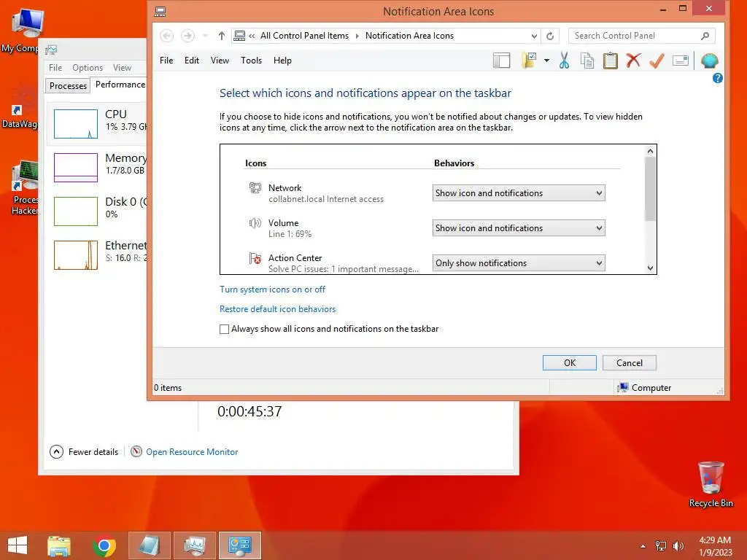The height and width of the screenshot is (560, 747).
Task: Open File Explorer from taskbar
Action: point(59,545)
